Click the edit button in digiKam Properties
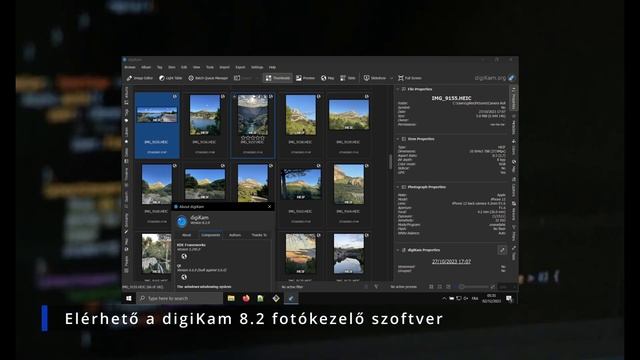The height and width of the screenshot is (360, 640). 502,250
